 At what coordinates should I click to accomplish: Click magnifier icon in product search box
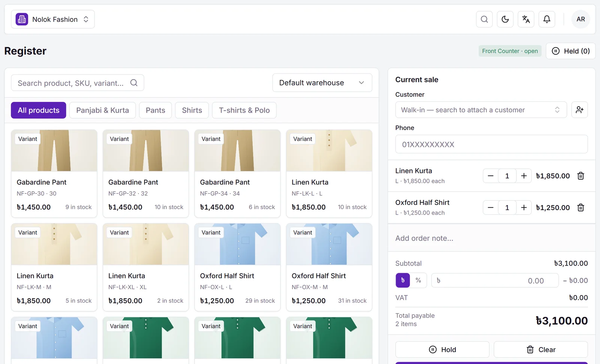[x=134, y=83]
